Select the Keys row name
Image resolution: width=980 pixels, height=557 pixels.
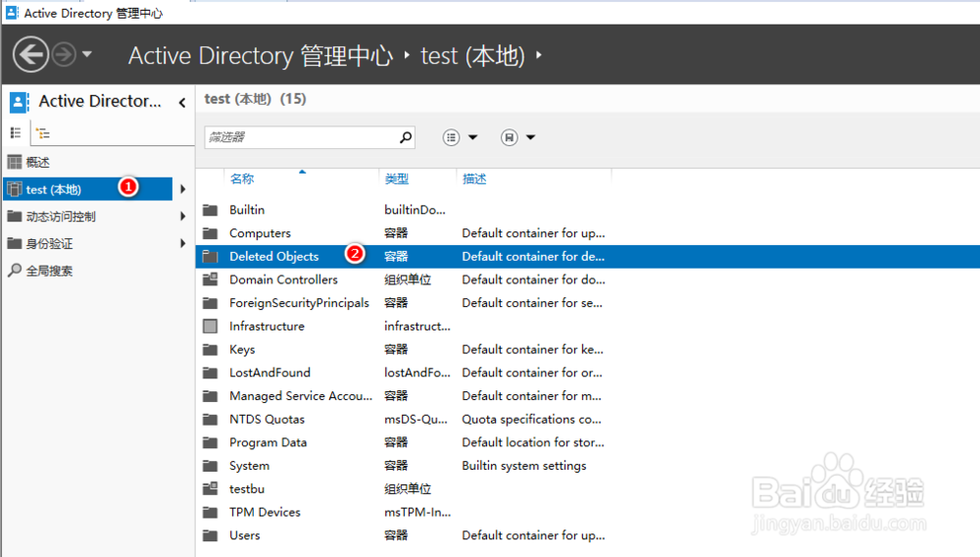point(242,349)
